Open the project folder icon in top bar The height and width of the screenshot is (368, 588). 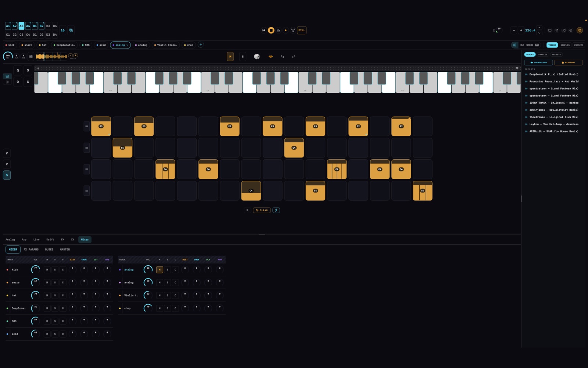550,31
